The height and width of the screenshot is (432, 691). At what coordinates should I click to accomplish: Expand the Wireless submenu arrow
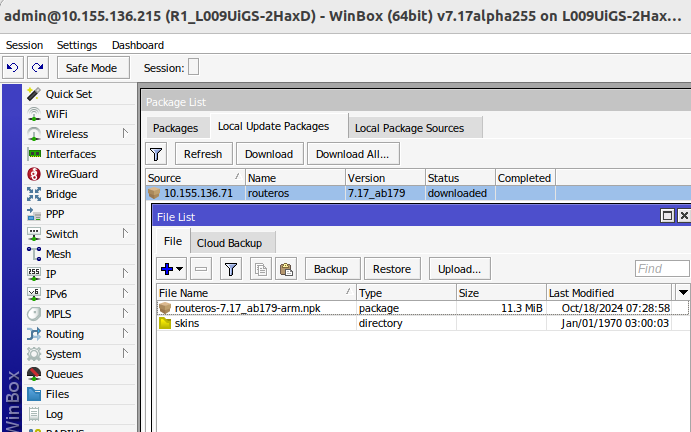tap(125, 134)
